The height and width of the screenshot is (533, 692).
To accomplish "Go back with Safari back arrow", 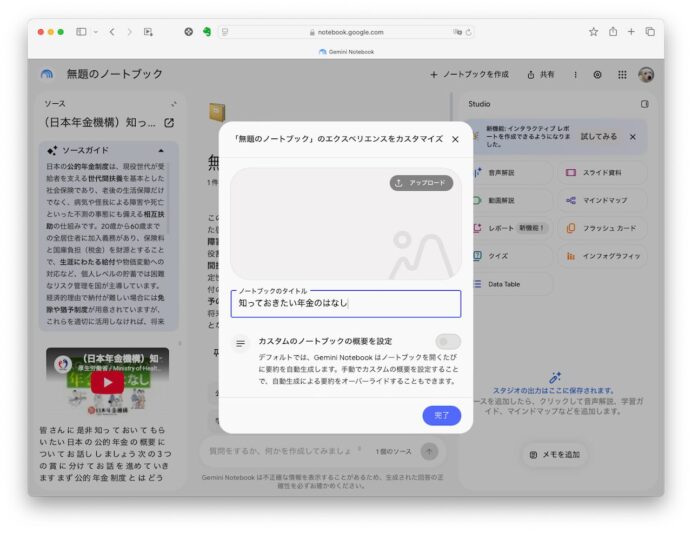I will coord(112,32).
